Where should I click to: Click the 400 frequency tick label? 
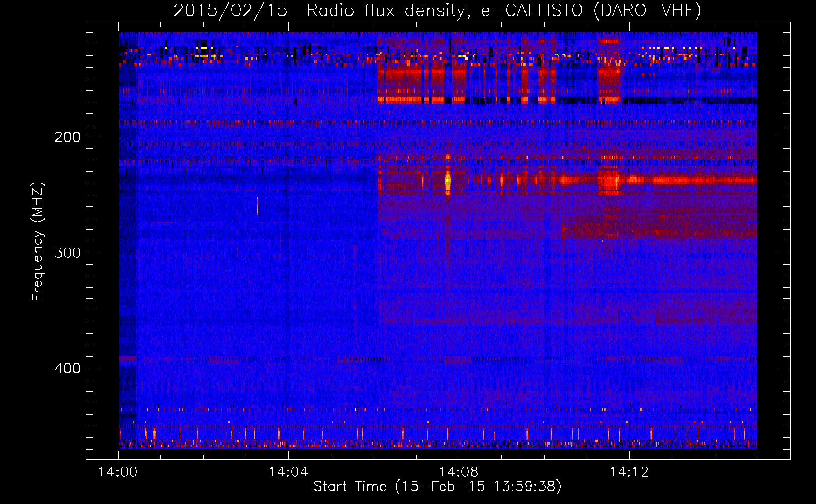[68, 368]
